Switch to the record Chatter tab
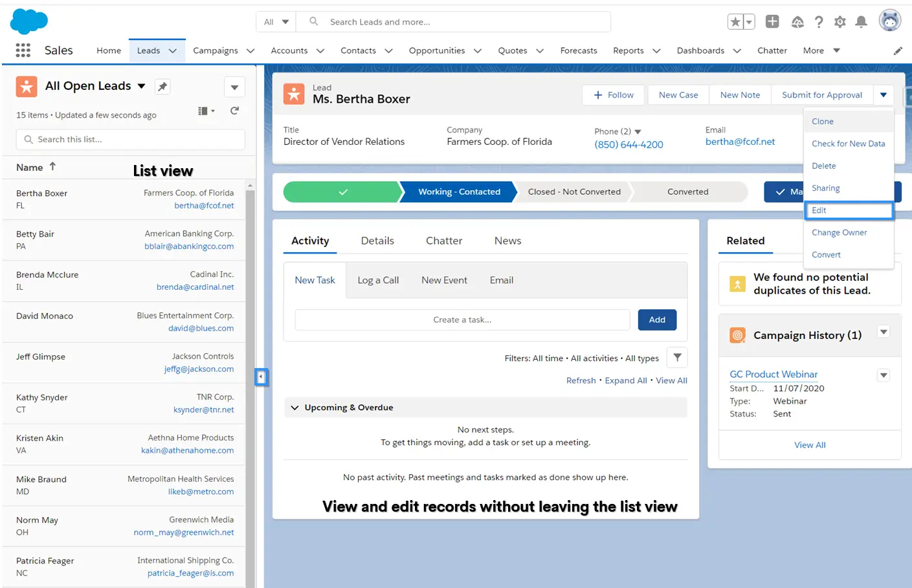The height and width of the screenshot is (588, 912). click(444, 241)
